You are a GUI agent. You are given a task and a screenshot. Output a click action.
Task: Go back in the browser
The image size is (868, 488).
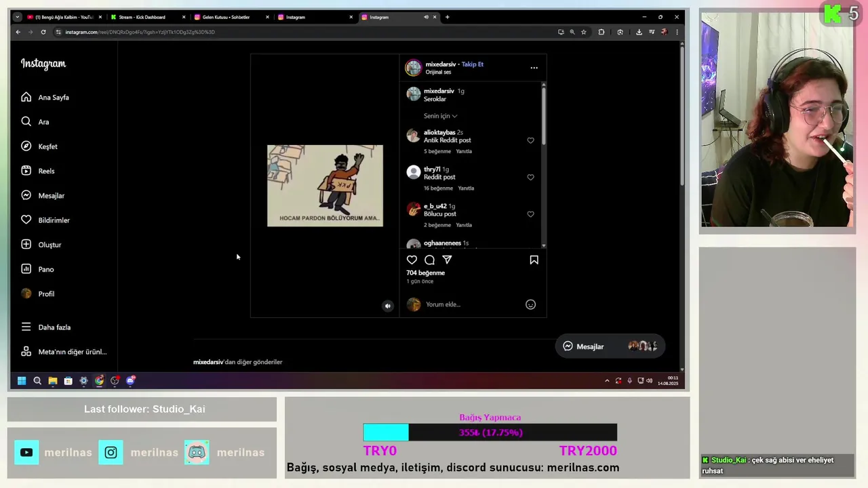coord(18,32)
